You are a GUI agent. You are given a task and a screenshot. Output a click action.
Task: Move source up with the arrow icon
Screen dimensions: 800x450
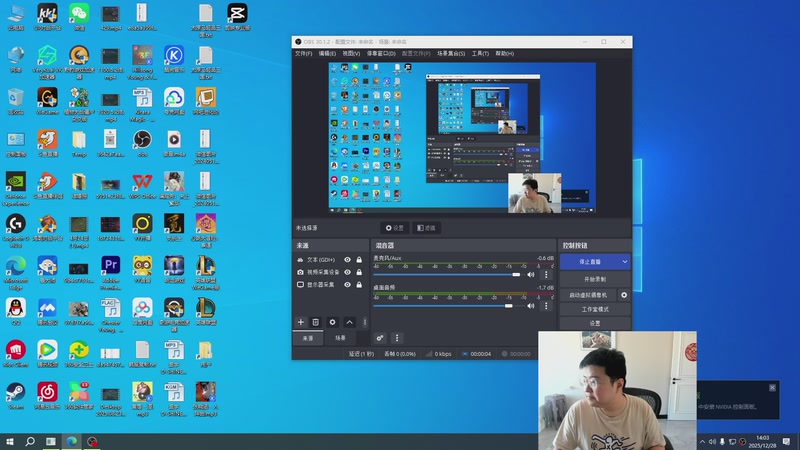pos(349,322)
